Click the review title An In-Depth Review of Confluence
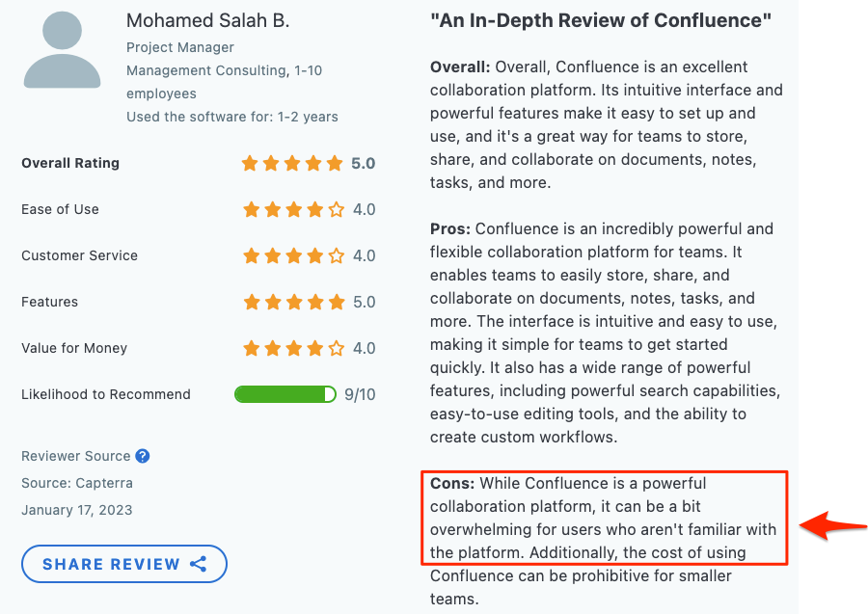 pyautogui.click(x=601, y=20)
